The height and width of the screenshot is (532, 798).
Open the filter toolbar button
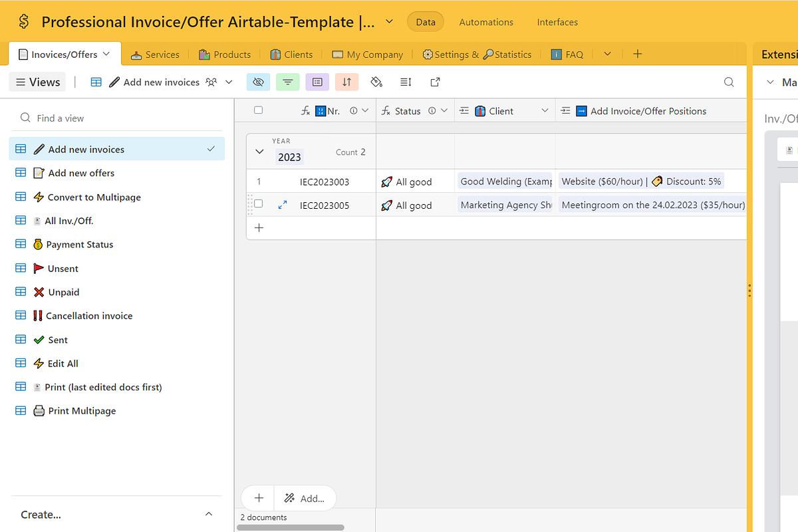288,82
